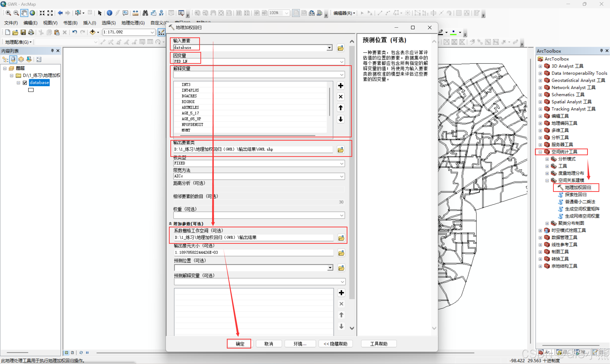Click the 环境... button
610x364 pixels.
(x=300, y=344)
